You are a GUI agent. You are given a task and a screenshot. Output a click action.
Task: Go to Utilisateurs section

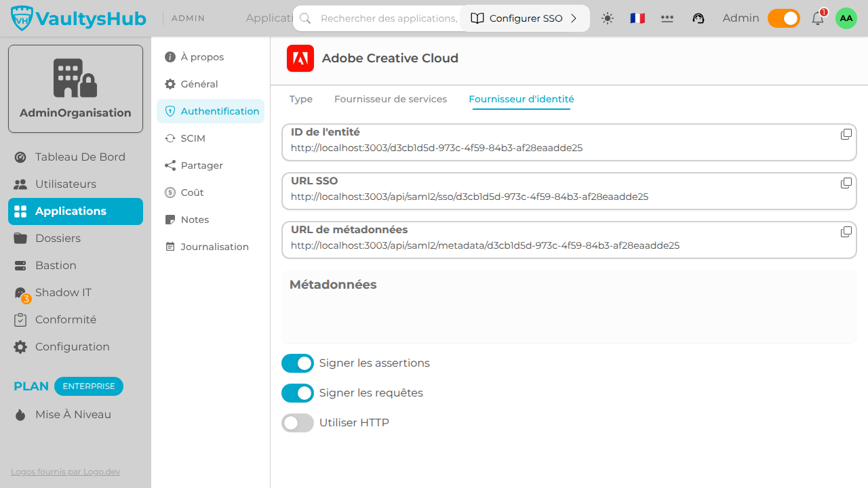pyautogui.click(x=75, y=184)
